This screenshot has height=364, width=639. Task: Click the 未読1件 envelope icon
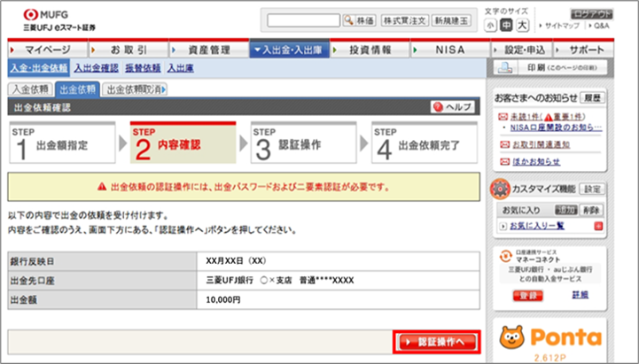click(503, 117)
